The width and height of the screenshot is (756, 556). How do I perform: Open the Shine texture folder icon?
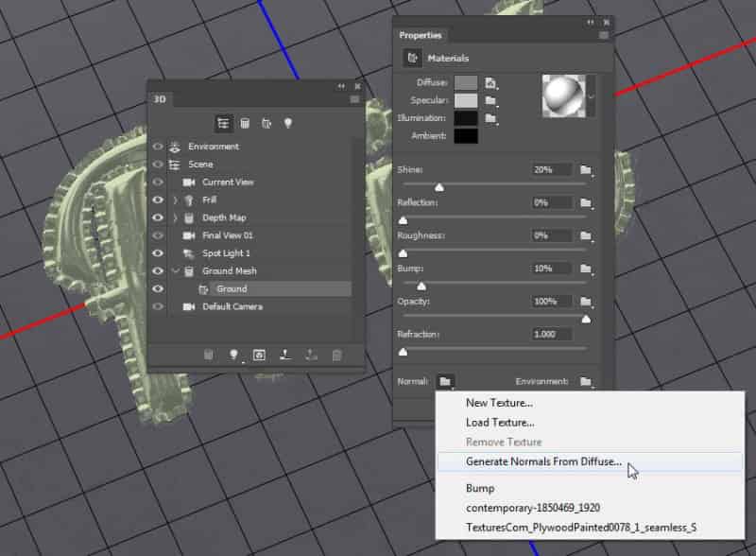[x=586, y=170]
